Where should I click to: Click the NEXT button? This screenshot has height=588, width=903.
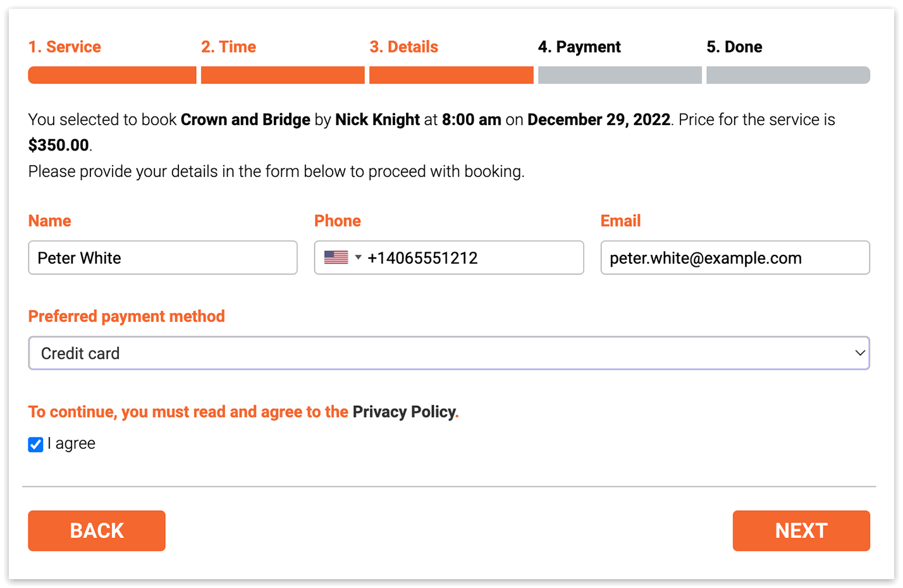click(801, 530)
